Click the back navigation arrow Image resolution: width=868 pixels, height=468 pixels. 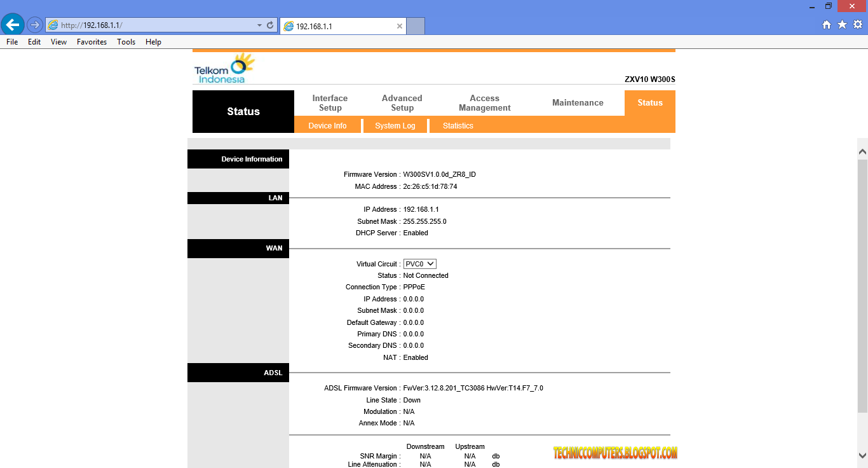coord(13,24)
